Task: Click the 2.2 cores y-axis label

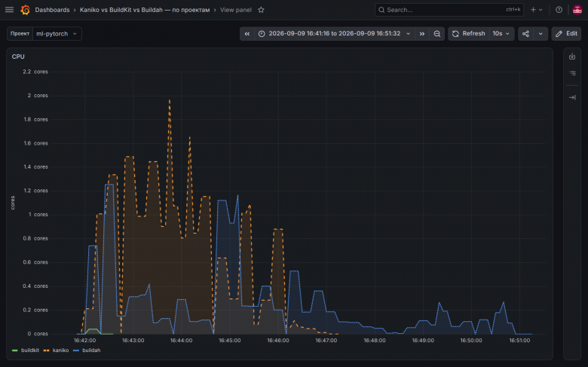Action: (x=35, y=72)
